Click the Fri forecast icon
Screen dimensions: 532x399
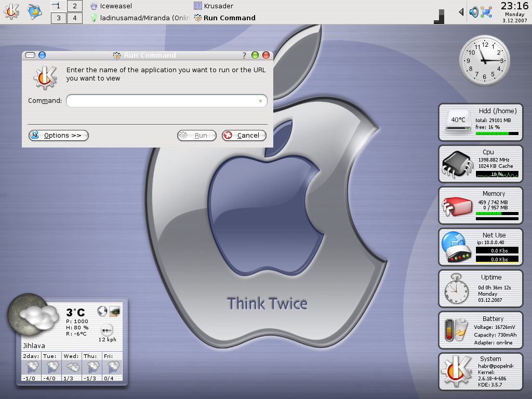pyautogui.click(x=113, y=367)
